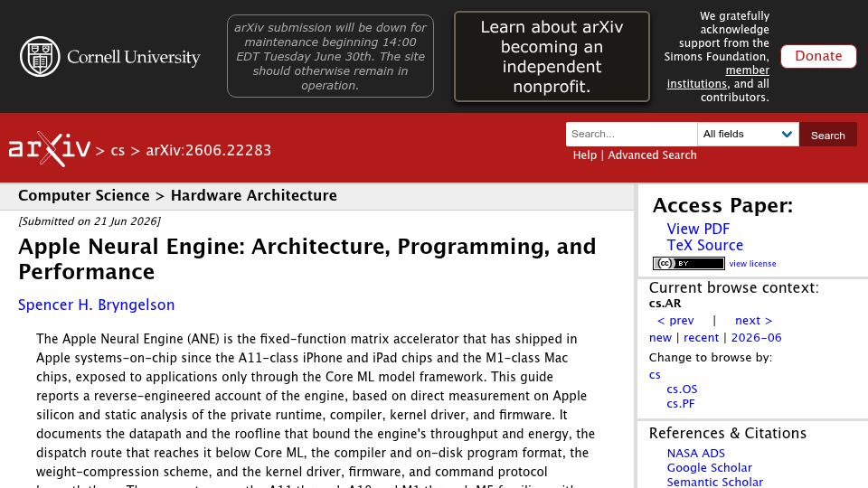Go to the previous paper with prev
The image size is (868, 488).
[x=675, y=320]
